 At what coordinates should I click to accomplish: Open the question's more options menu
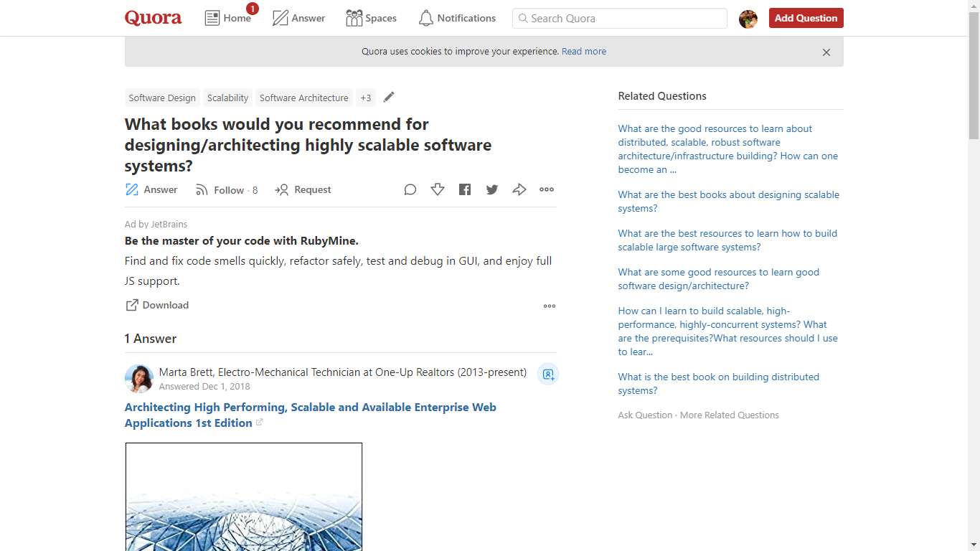546,189
